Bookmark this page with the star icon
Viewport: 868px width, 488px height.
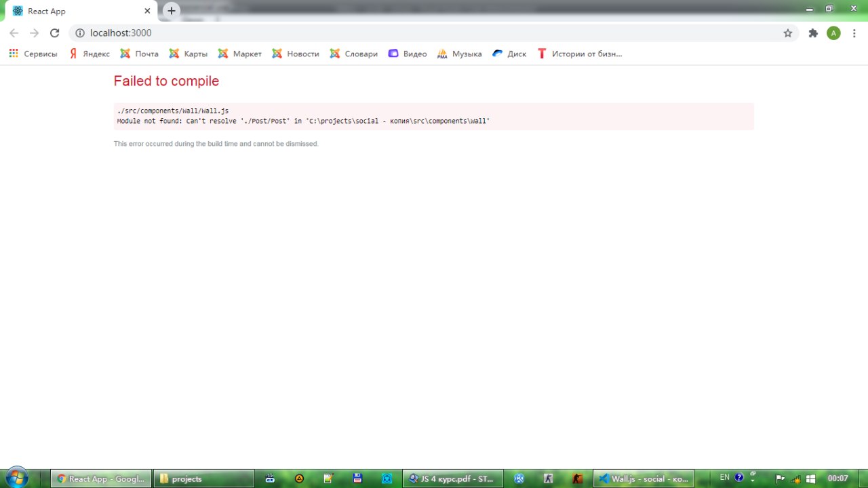788,33
